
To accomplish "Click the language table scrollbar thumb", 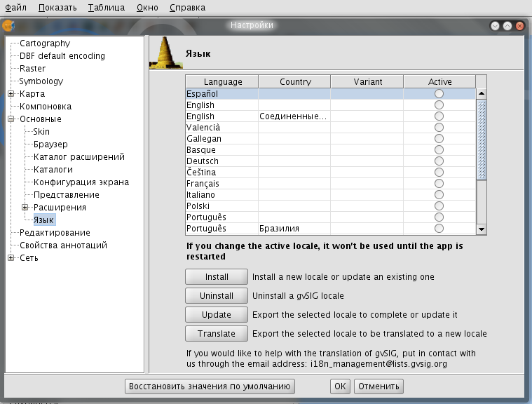I will (482, 140).
